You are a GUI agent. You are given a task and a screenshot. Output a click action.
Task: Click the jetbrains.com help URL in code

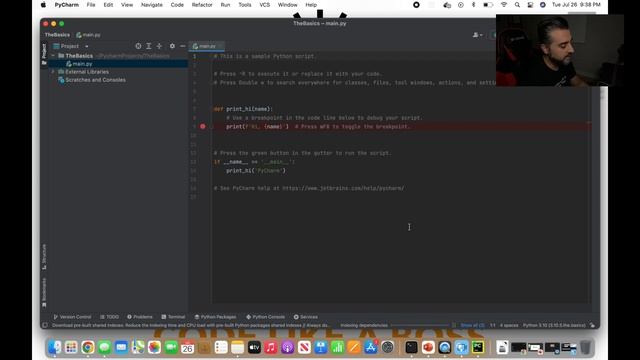343,188
